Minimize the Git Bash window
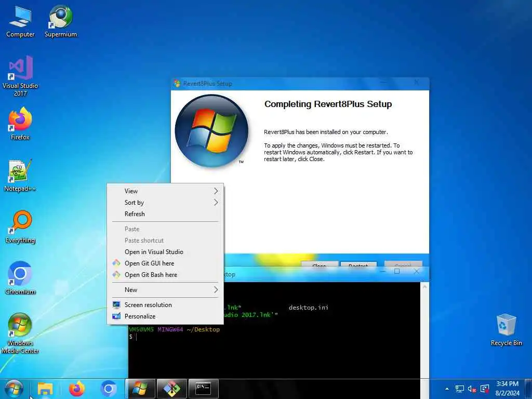 [x=383, y=271]
